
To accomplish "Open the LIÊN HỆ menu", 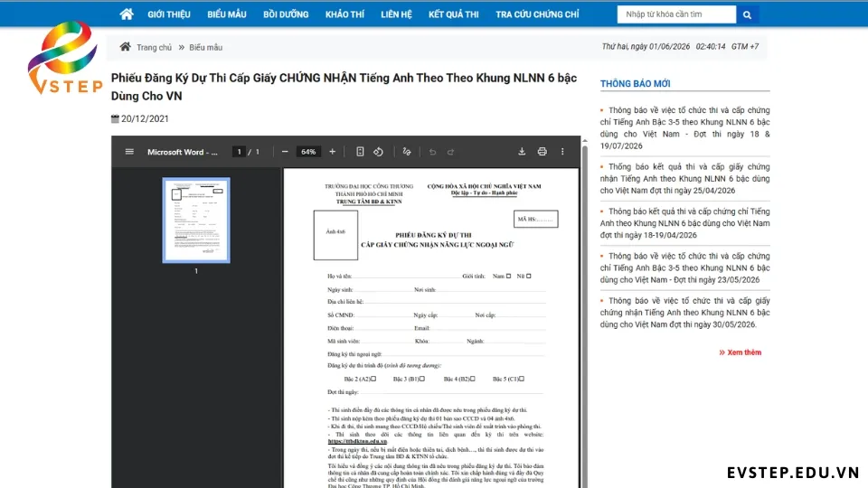I will [x=396, y=14].
